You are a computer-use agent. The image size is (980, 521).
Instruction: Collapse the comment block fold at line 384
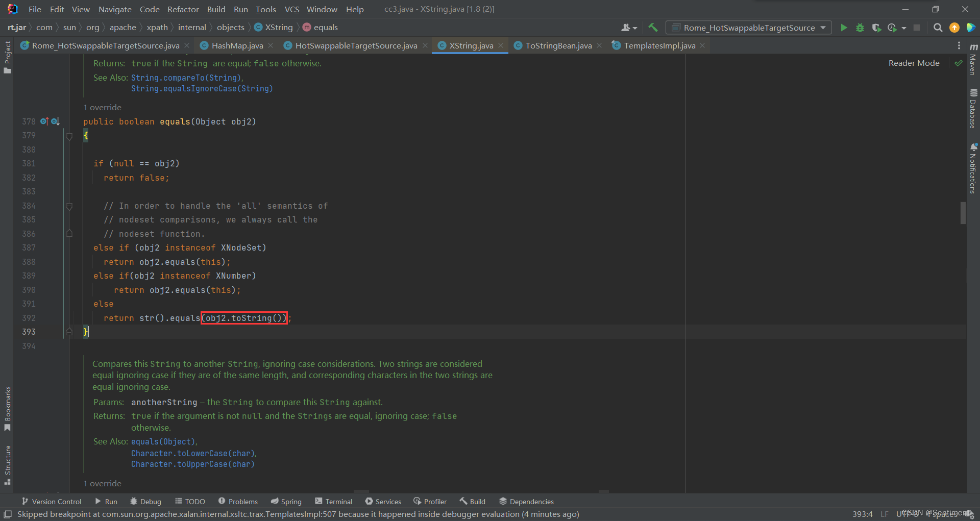pyautogui.click(x=69, y=206)
